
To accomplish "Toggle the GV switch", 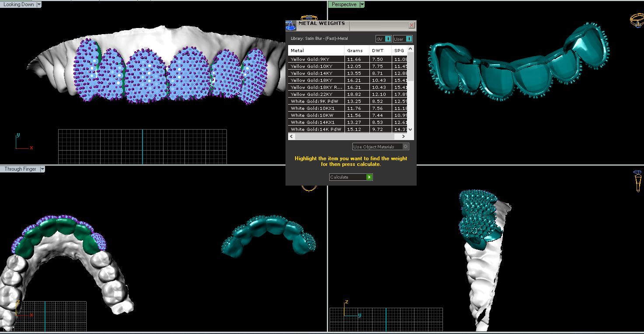I will [x=388, y=39].
